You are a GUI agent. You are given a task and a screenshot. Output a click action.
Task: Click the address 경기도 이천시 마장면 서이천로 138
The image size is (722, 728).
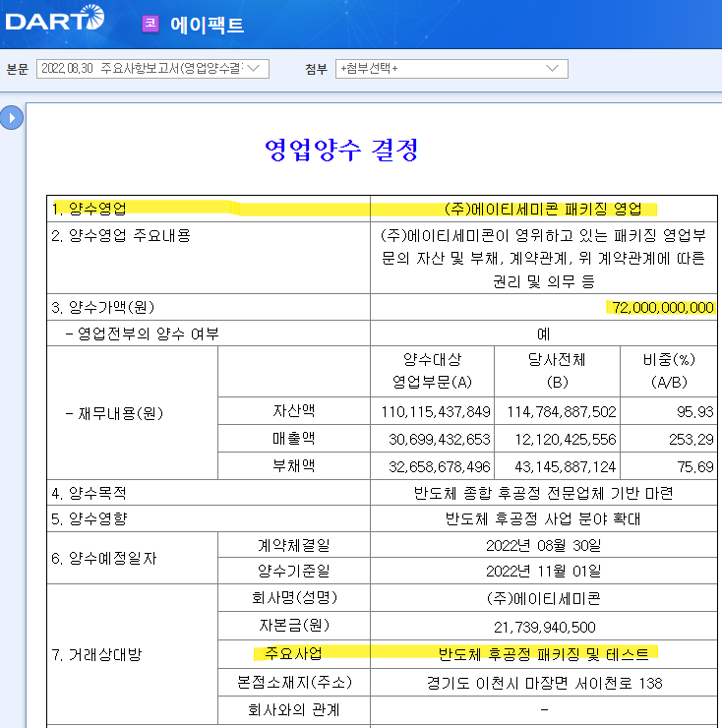(544, 683)
